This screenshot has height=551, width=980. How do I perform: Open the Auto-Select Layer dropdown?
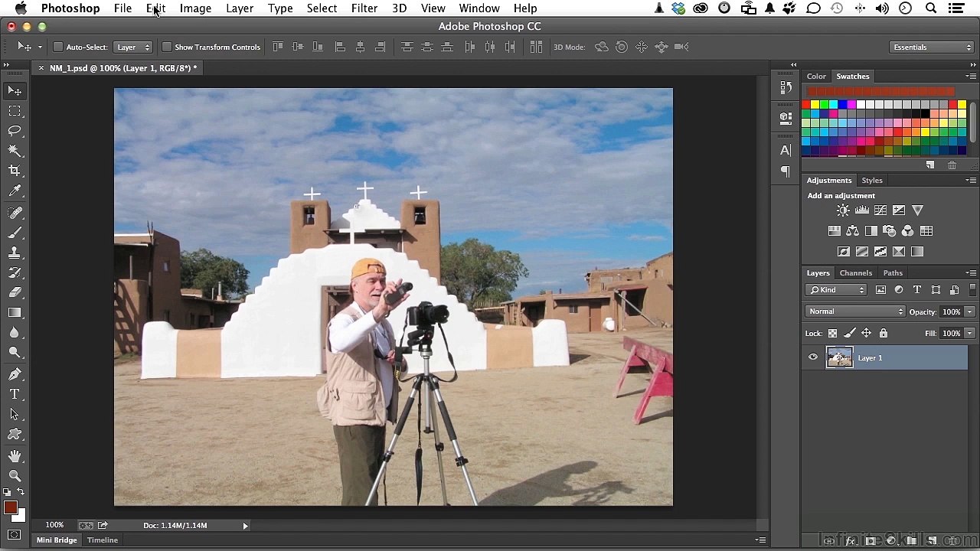coord(133,47)
